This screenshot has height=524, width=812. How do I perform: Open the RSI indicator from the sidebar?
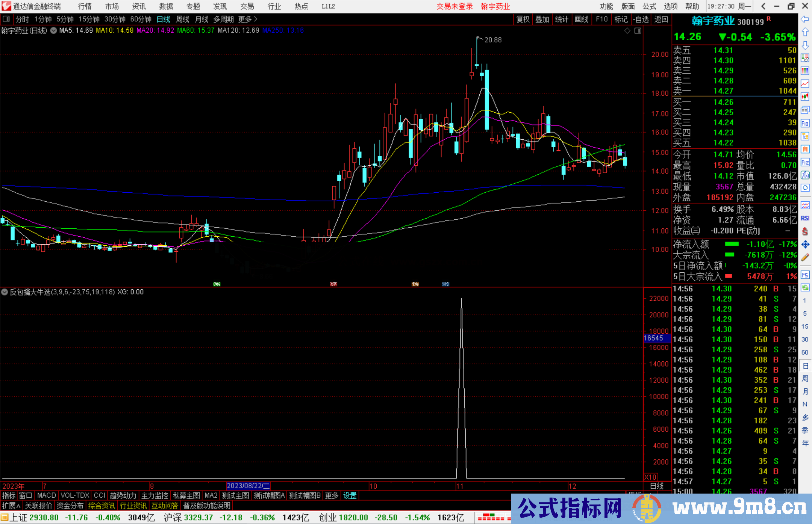pyautogui.click(x=805, y=218)
